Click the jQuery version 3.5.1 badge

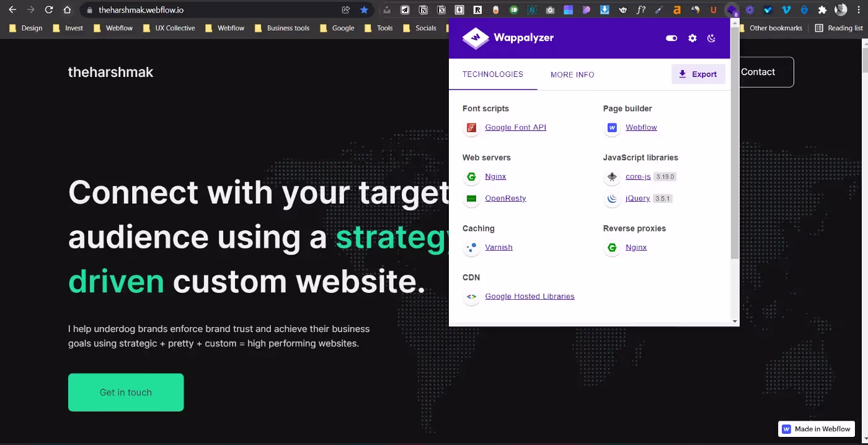click(663, 199)
